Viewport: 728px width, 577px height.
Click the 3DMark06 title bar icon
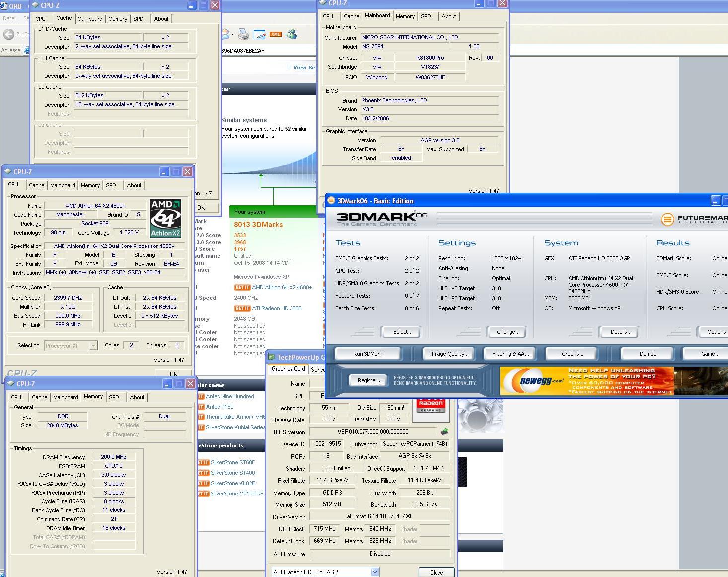coord(331,201)
